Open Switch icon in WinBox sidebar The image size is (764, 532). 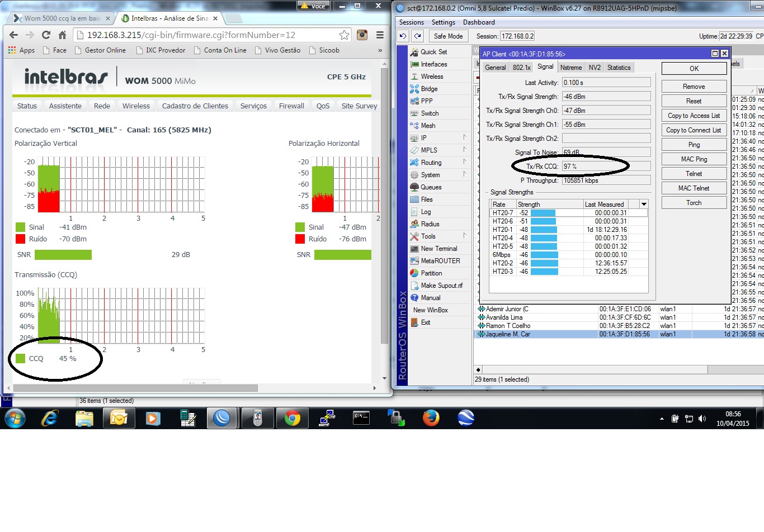tap(414, 113)
